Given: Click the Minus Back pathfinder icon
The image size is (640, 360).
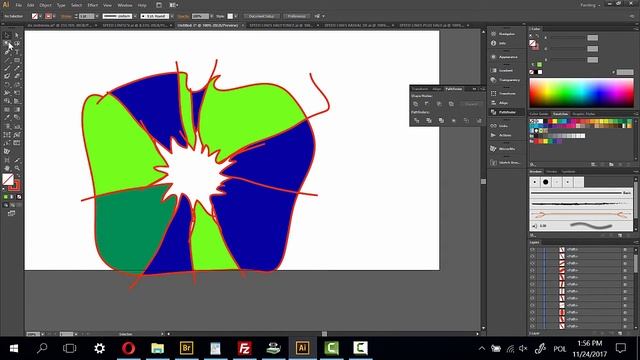Looking at the screenshot, I should pyautogui.click(x=479, y=120).
